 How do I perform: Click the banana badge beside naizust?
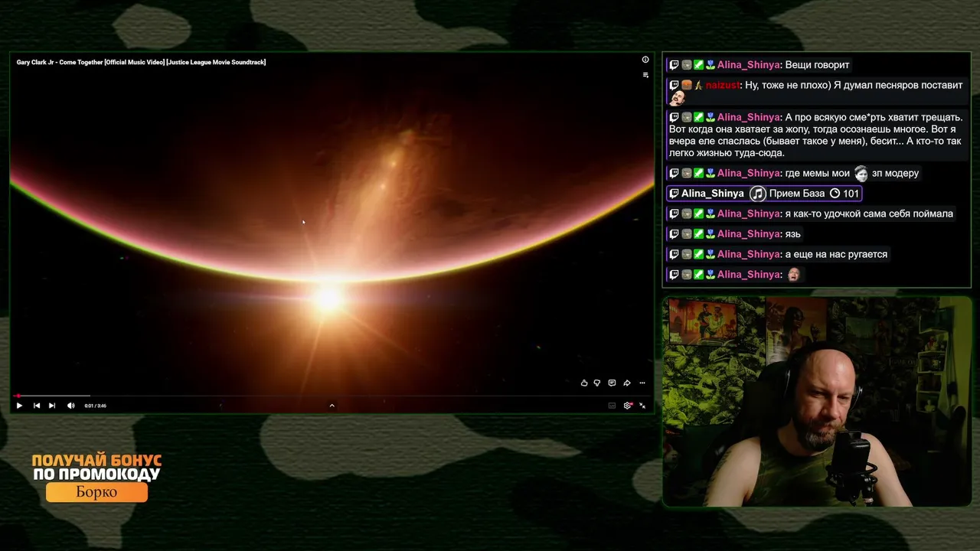click(698, 85)
